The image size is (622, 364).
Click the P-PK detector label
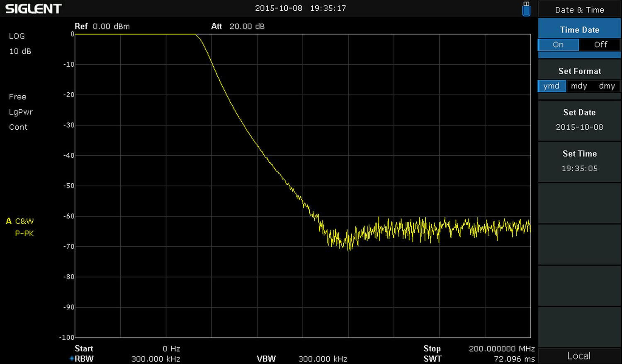(x=24, y=234)
